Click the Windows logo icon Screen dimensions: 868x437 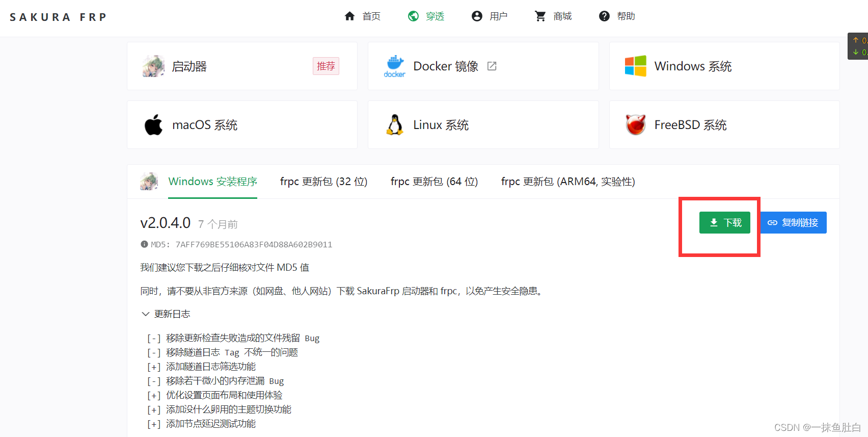coord(636,66)
